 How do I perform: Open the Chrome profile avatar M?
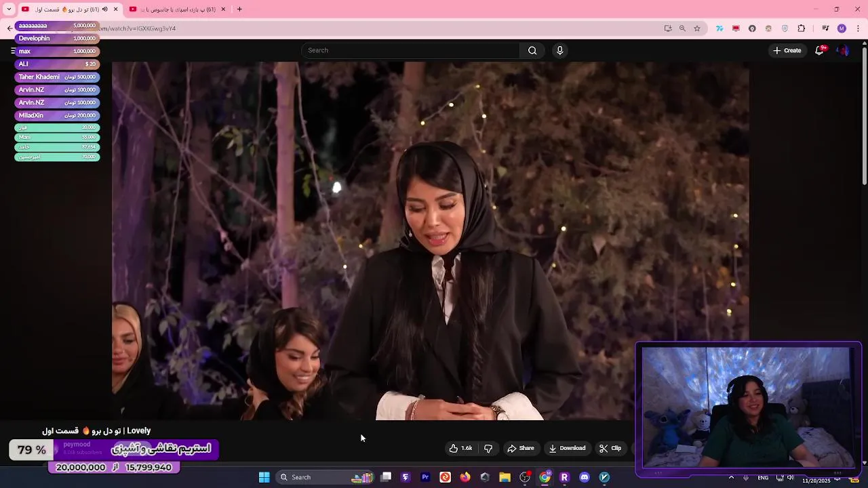(842, 28)
